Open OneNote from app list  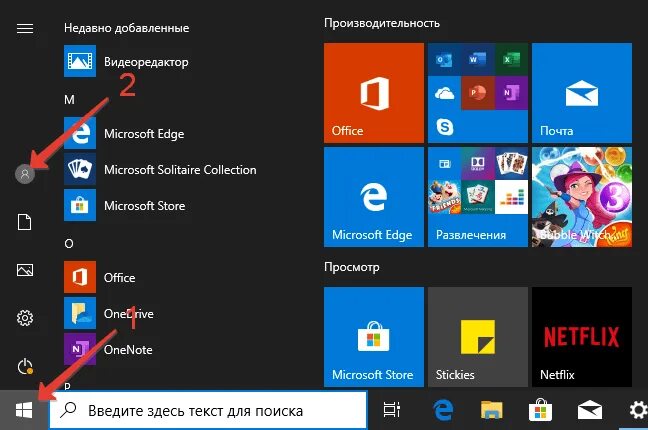pos(108,349)
